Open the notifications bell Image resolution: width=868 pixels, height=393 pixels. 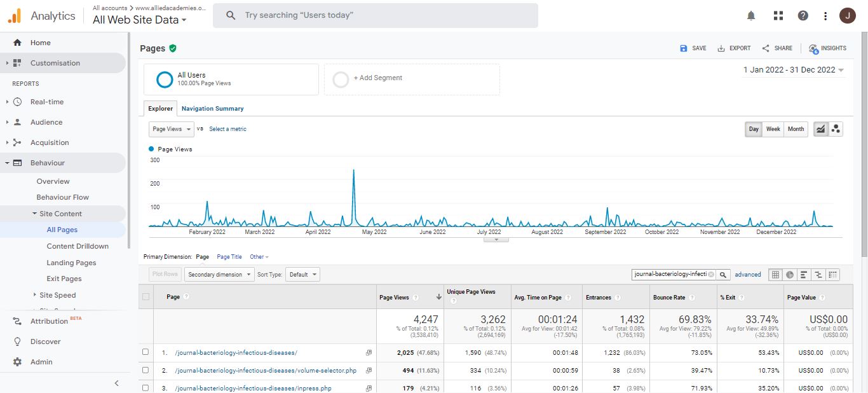(x=751, y=16)
